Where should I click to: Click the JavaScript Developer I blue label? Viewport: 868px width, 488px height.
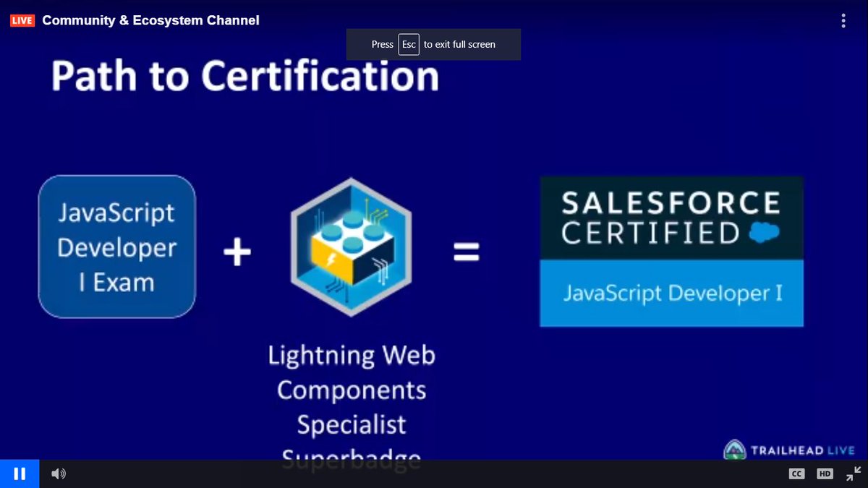point(671,294)
